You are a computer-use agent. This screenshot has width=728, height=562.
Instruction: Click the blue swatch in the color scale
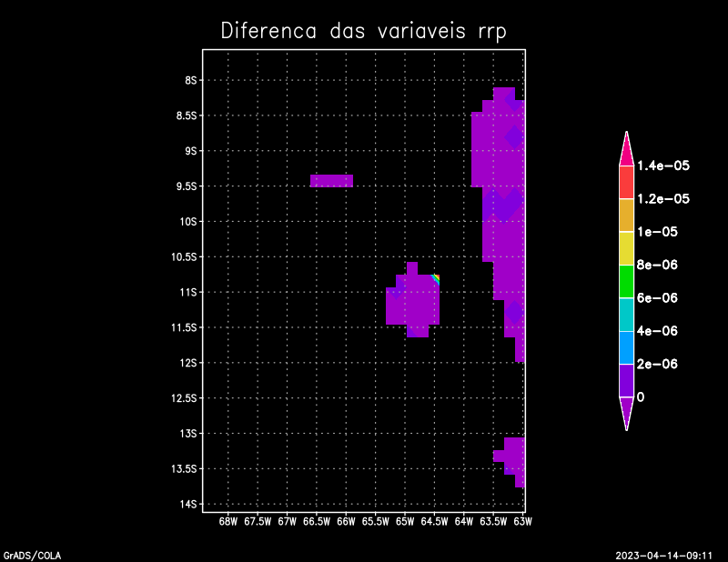tap(626, 347)
